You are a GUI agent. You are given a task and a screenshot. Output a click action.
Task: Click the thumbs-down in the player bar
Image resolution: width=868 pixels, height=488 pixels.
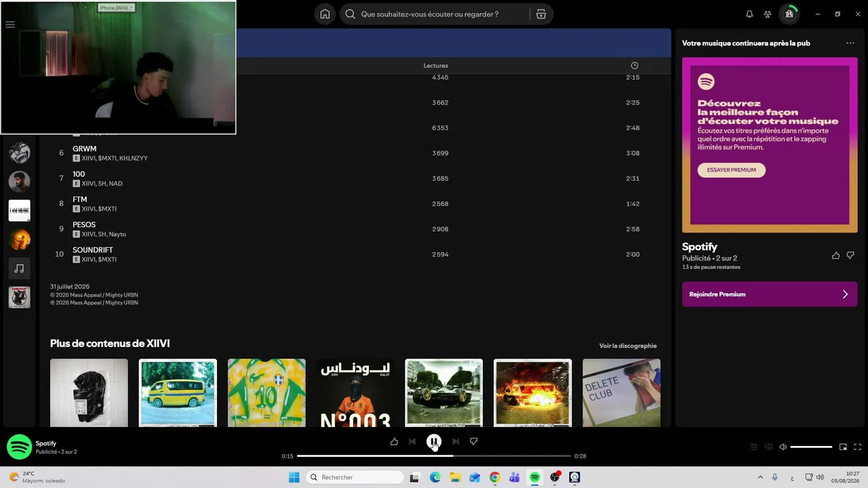[x=474, y=441]
